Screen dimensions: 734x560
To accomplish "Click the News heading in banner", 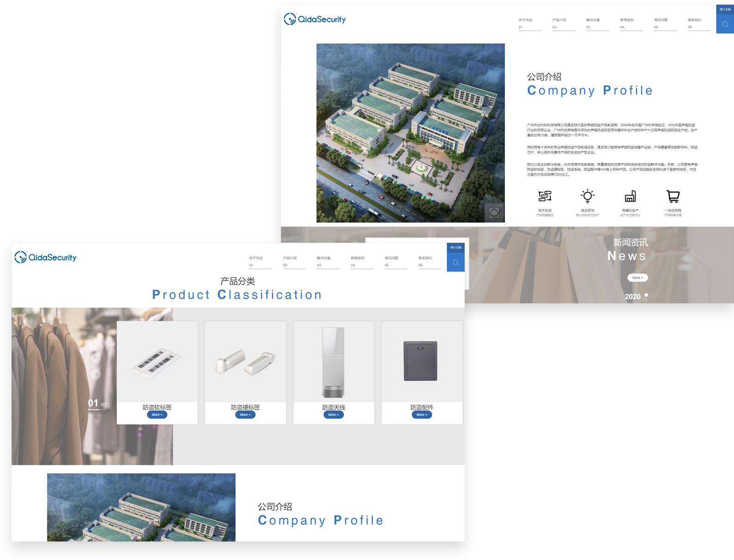I will click(x=627, y=256).
